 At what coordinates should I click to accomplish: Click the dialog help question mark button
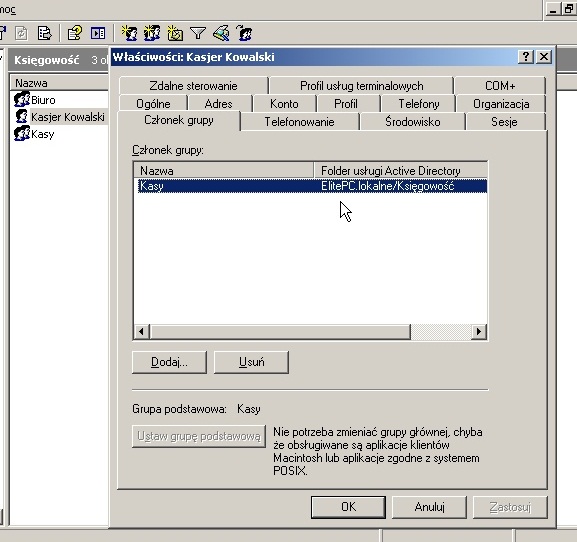[x=525, y=57]
